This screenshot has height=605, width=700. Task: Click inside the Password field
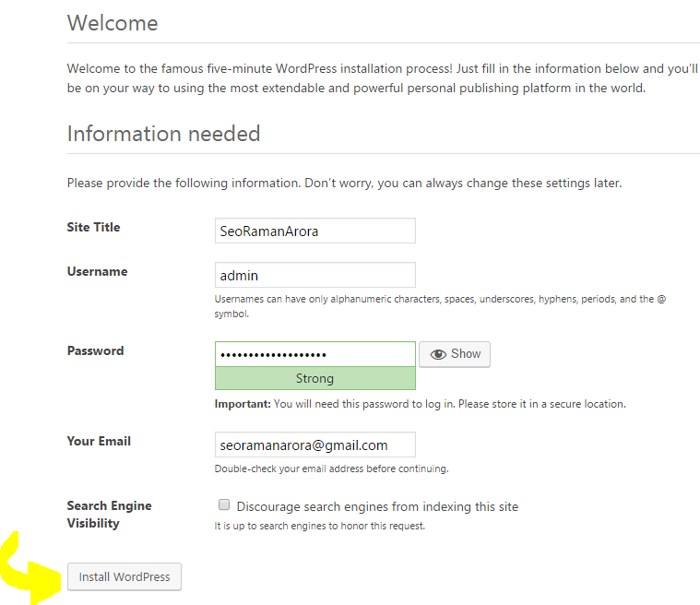(x=315, y=354)
